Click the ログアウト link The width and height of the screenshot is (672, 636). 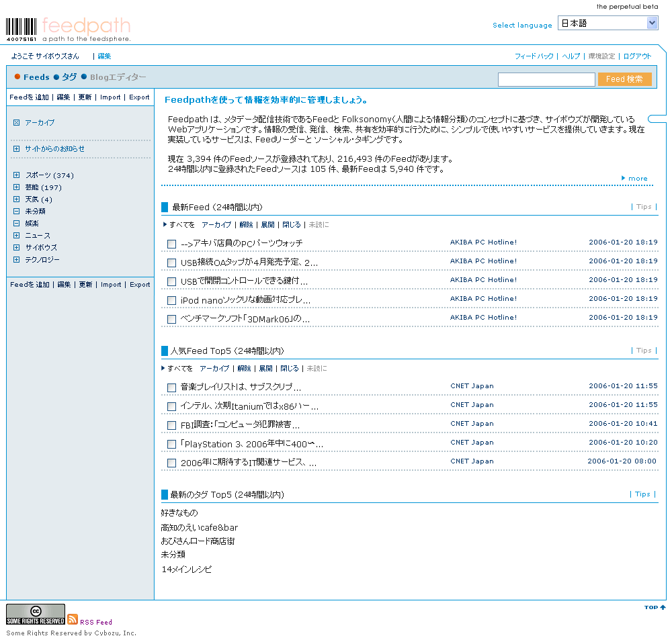click(x=637, y=56)
